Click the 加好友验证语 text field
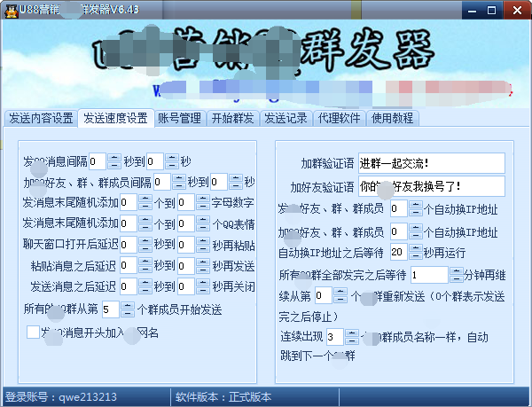The width and height of the screenshot is (532, 407). pyautogui.click(x=431, y=186)
